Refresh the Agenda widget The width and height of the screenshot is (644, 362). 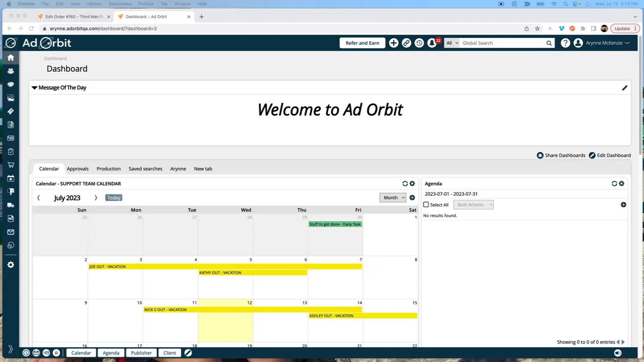click(614, 184)
